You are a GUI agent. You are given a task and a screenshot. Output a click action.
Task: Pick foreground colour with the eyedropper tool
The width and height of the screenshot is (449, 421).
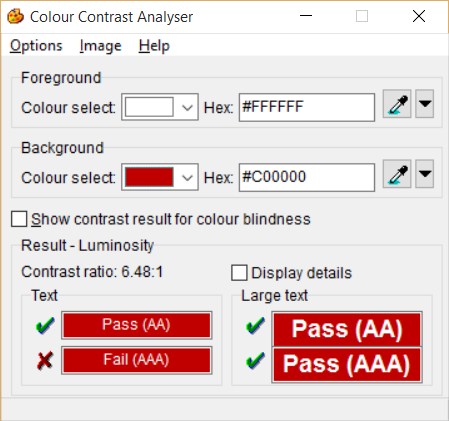click(397, 104)
